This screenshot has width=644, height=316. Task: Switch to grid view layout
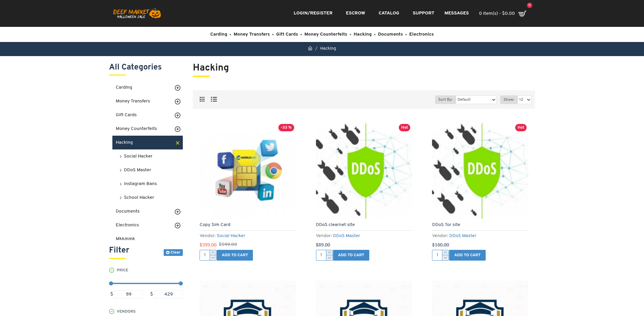pos(202,99)
